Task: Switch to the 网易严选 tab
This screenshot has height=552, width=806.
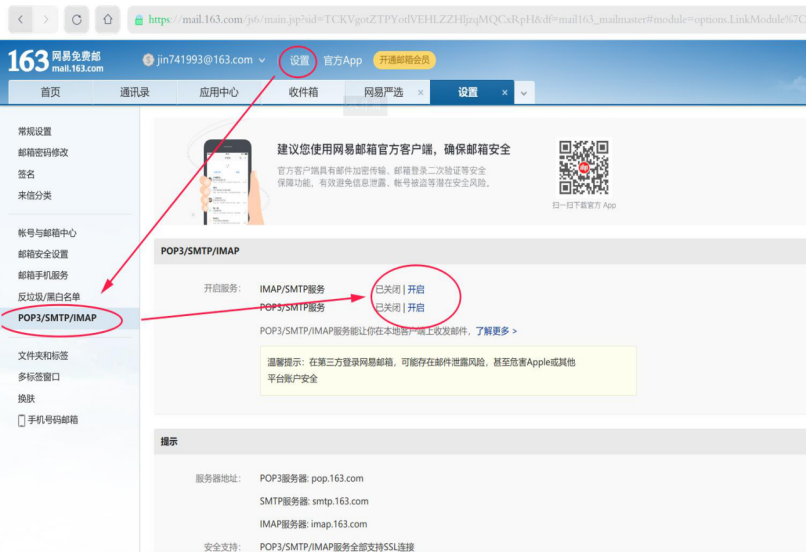Action: pos(383,92)
